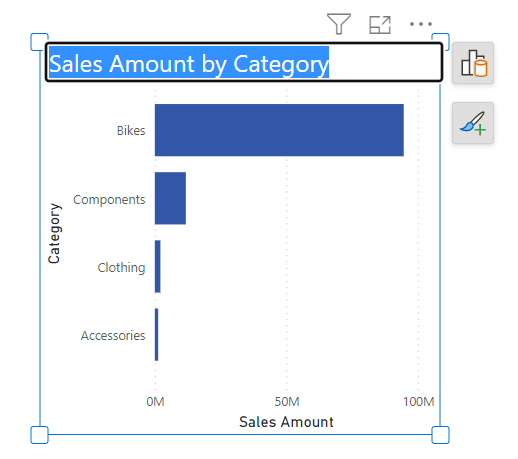Select the Accessories bar
518x459 pixels.
coord(157,334)
